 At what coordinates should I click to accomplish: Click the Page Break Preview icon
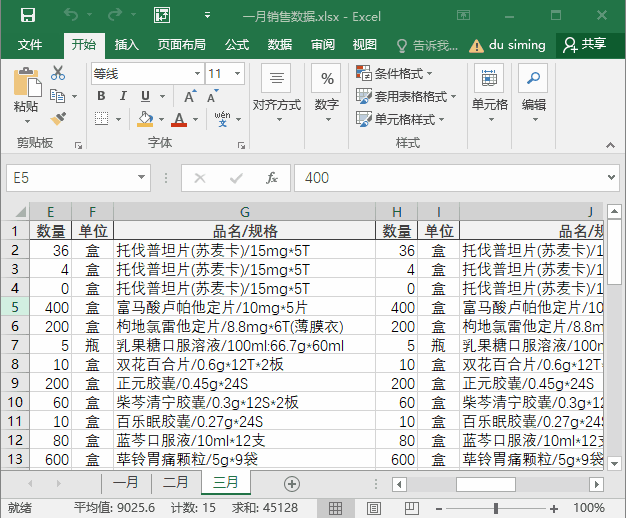coord(411,508)
